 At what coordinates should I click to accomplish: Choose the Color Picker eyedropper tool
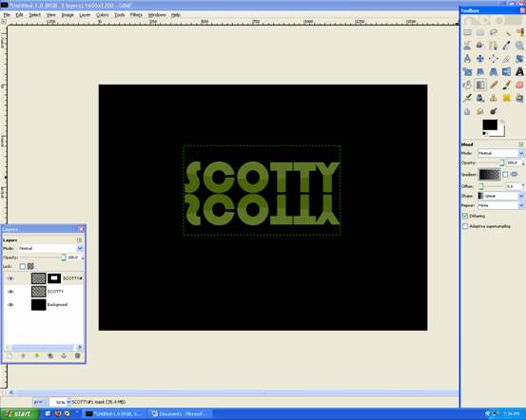click(x=506, y=46)
